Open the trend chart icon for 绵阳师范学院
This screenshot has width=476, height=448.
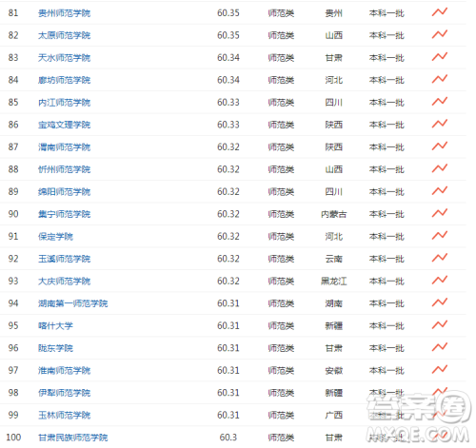(x=440, y=191)
